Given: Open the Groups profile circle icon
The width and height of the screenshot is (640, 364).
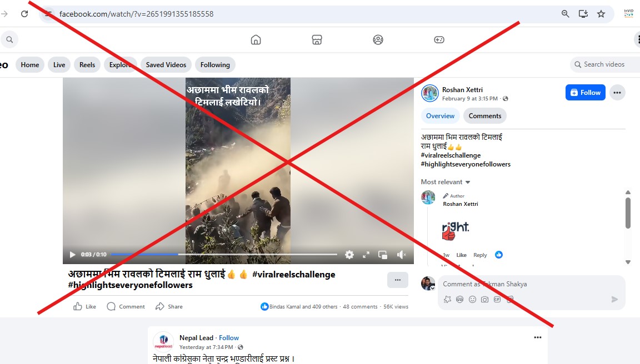Looking at the screenshot, I should click(378, 39).
